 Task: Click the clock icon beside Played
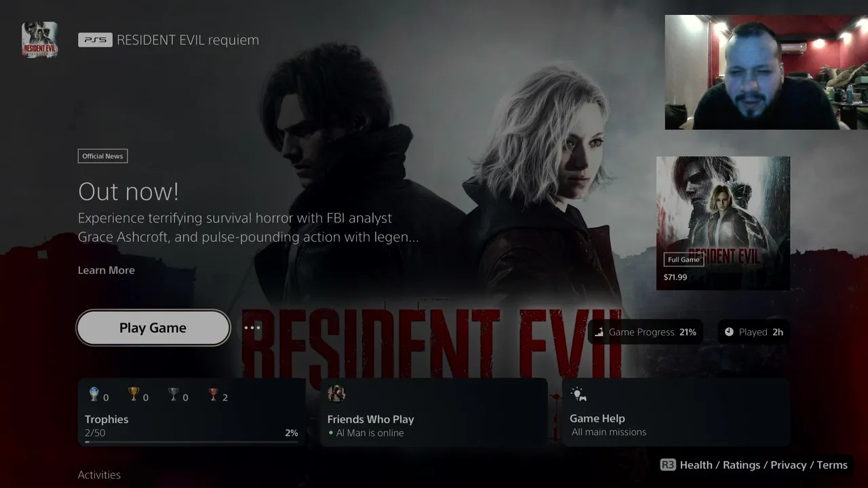point(729,332)
